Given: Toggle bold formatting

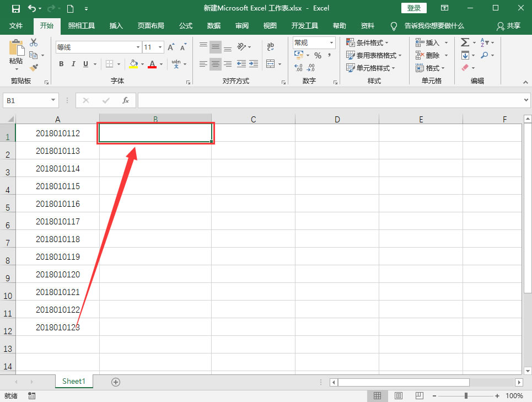Looking at the screenshot, I should (x=61, y=64).
